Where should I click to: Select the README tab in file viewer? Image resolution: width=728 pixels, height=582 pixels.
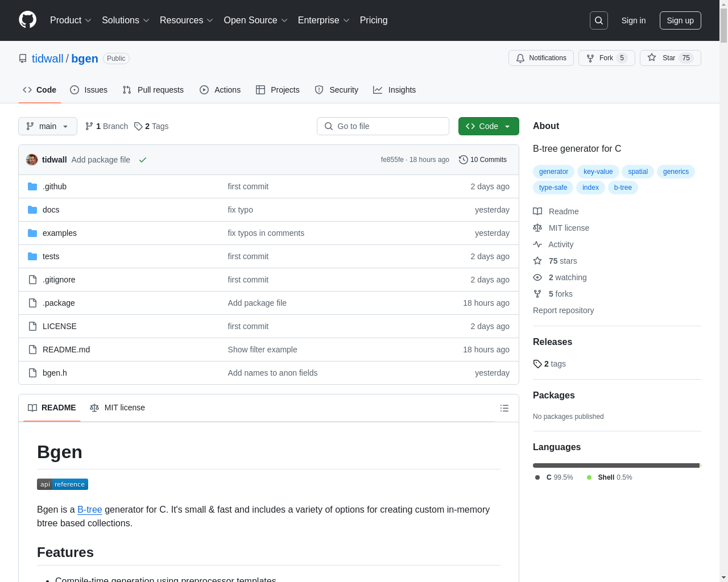tap(52, 408)
